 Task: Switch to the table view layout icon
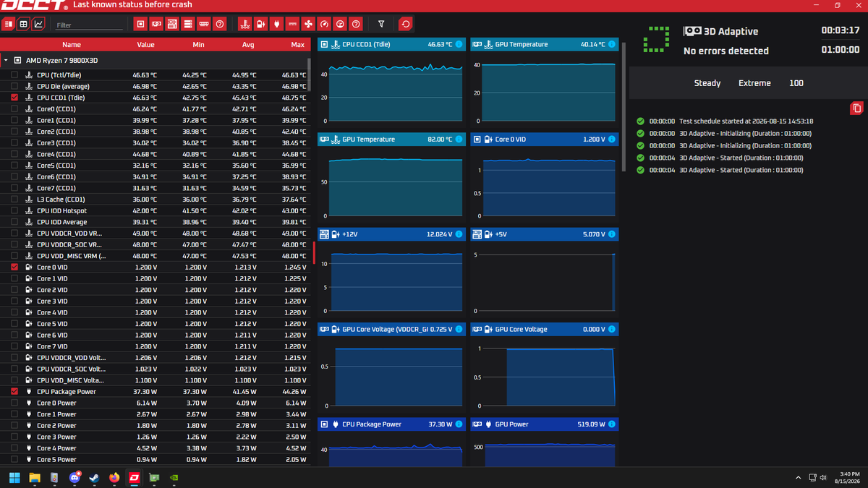pos(24,24)
